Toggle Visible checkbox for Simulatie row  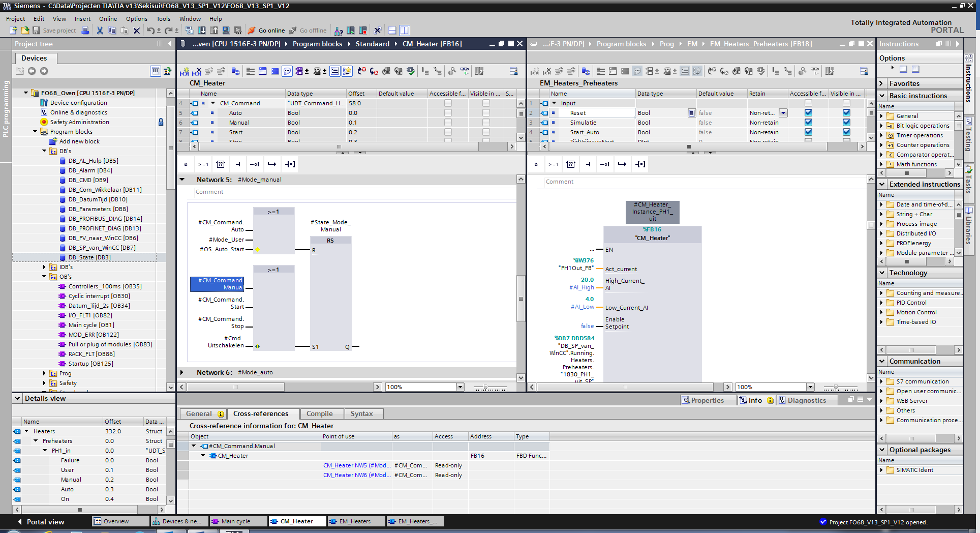pyautogui.click(x=846, y=123)
